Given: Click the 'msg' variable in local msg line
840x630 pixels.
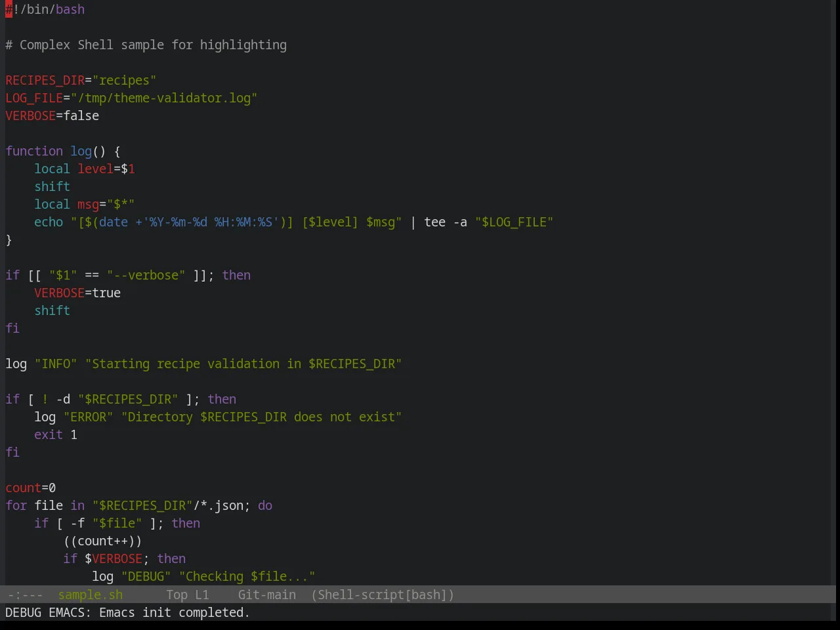Looking at the screenshot, I should (x=88, y=204).
